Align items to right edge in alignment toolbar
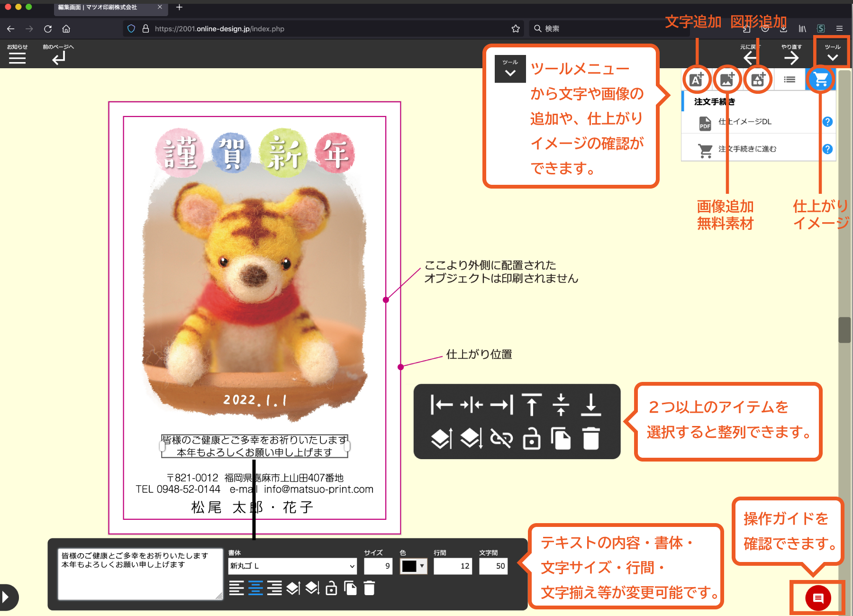The image size is (853, 616). click(501, 405)
